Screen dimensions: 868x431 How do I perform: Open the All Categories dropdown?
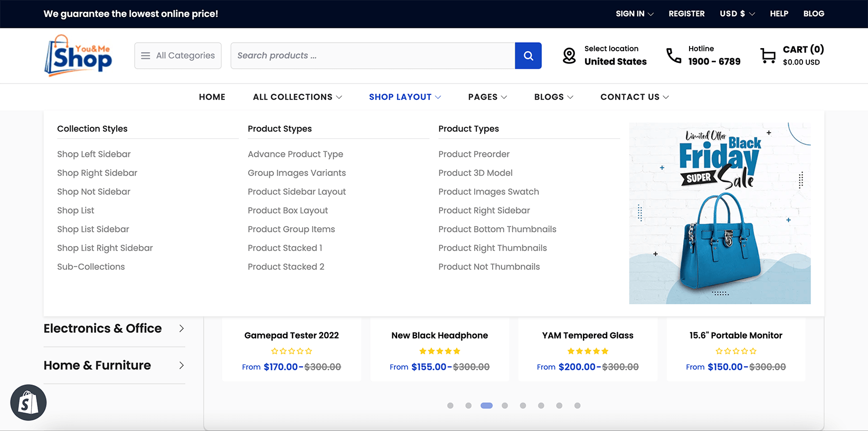pos(178,55)
